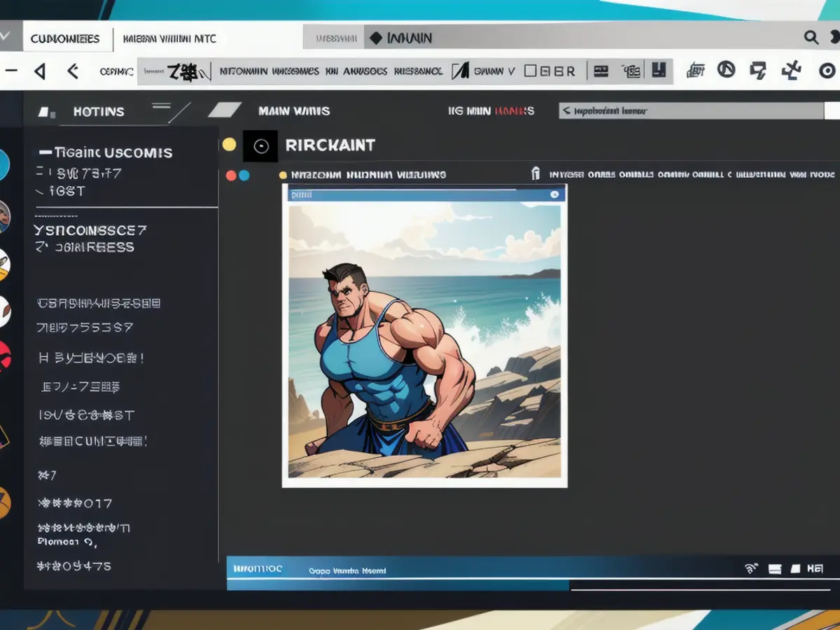840x630 pixels.
Task: Click the red circular icon in left sidebar
Action: tap(4, 356)
